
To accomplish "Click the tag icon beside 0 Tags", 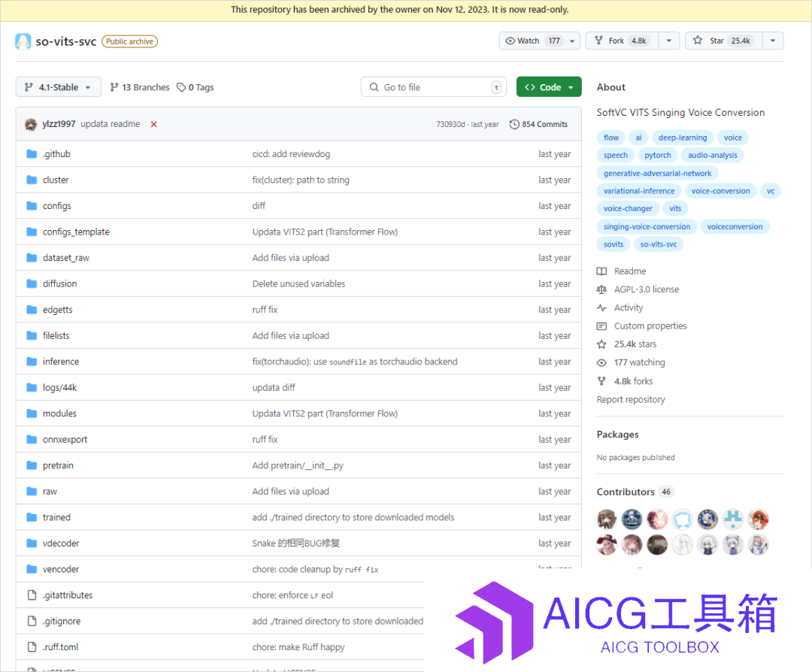I will tap(181, 87).
